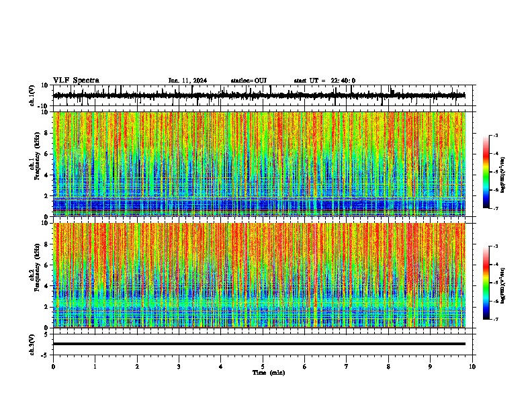Click the time axis tick label "4"
The width and height of the screenshot is (532, 411).
pyautogui.click(x=221, y=367)
